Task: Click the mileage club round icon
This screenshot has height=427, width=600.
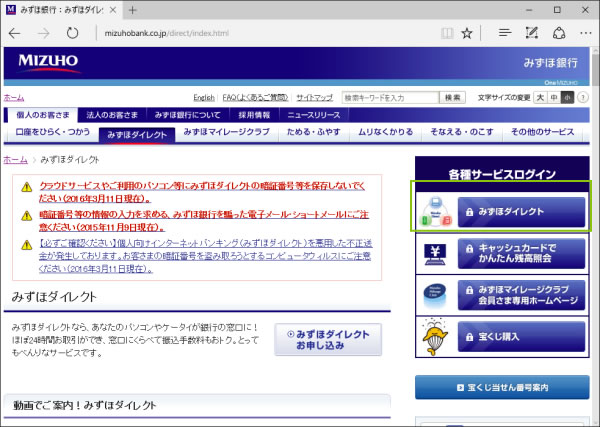Action: pyautogui.click(x=435, y=295)
